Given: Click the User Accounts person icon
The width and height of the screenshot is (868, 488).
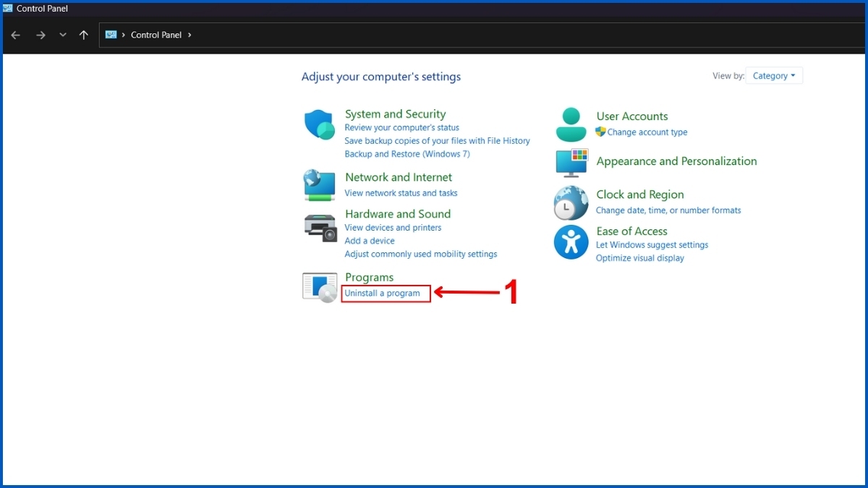Looking at the screenshot, I should pyautogui.click(x=571, y=124).
